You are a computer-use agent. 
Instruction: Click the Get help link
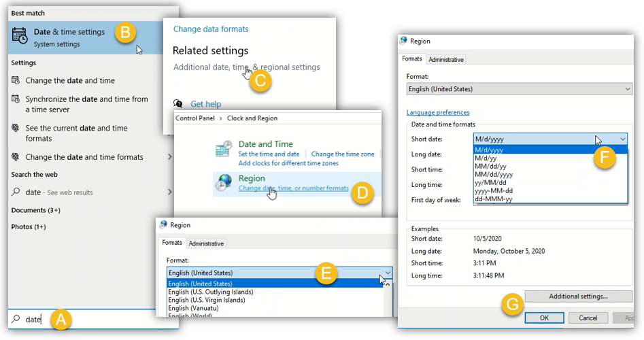click(x=206, y=104)
